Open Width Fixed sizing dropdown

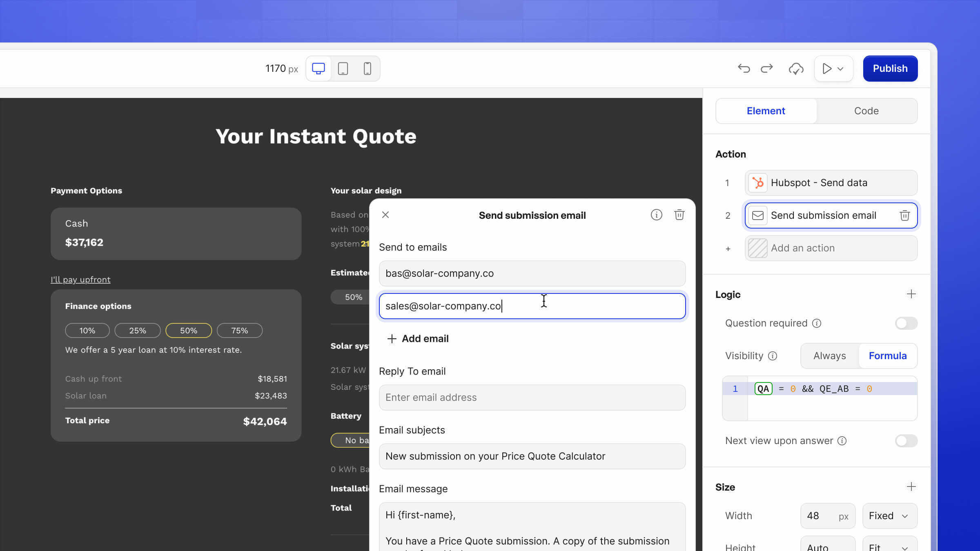click(889, 516)
